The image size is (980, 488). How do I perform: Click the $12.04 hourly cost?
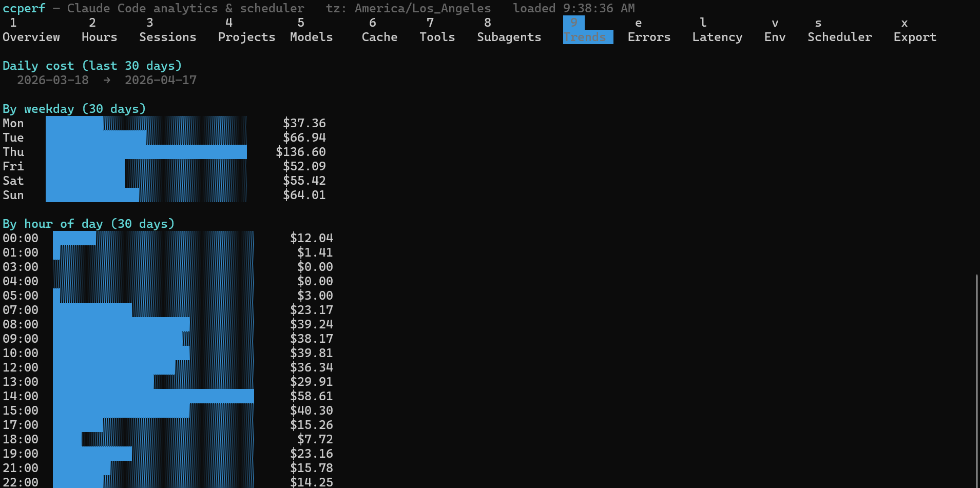tap(312, 238)
